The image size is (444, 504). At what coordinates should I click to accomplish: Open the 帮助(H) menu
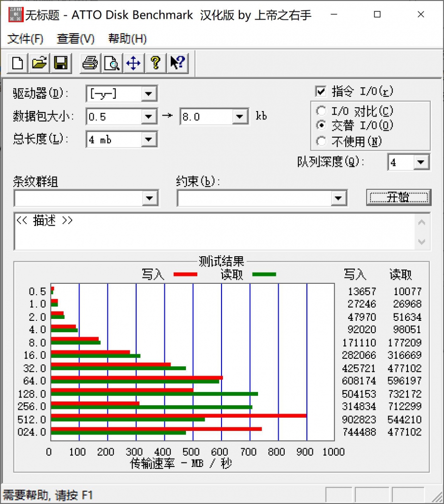[127, 39]
